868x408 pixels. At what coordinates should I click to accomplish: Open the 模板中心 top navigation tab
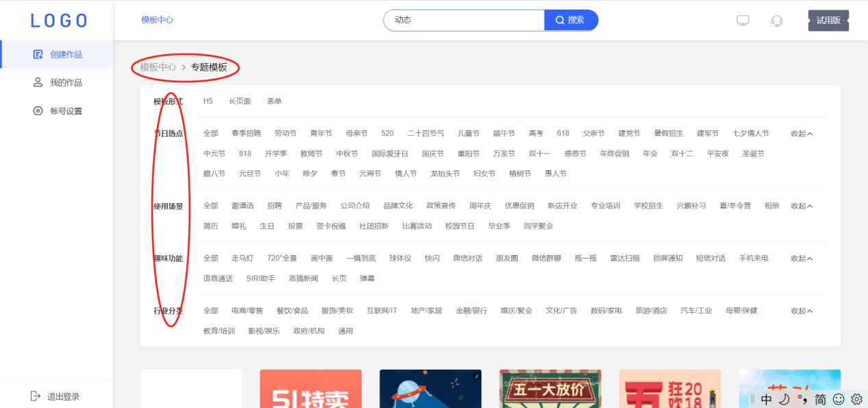coord(157,20)
